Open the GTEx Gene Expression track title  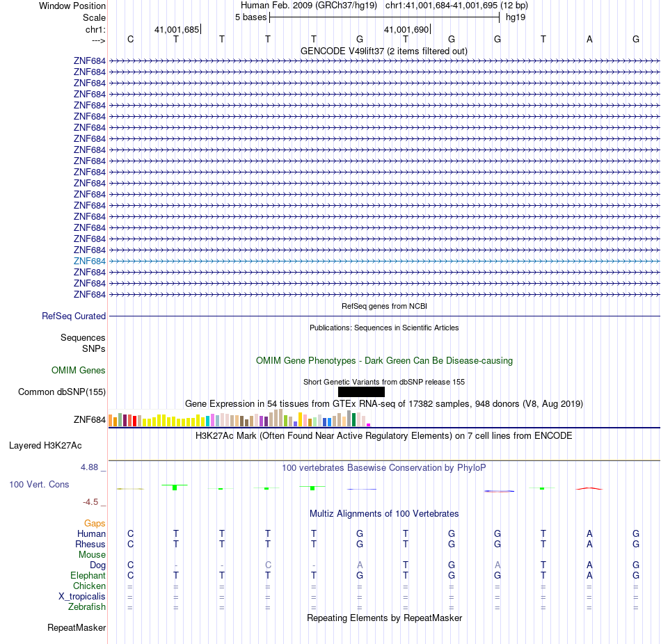click(x=384, y=404)
